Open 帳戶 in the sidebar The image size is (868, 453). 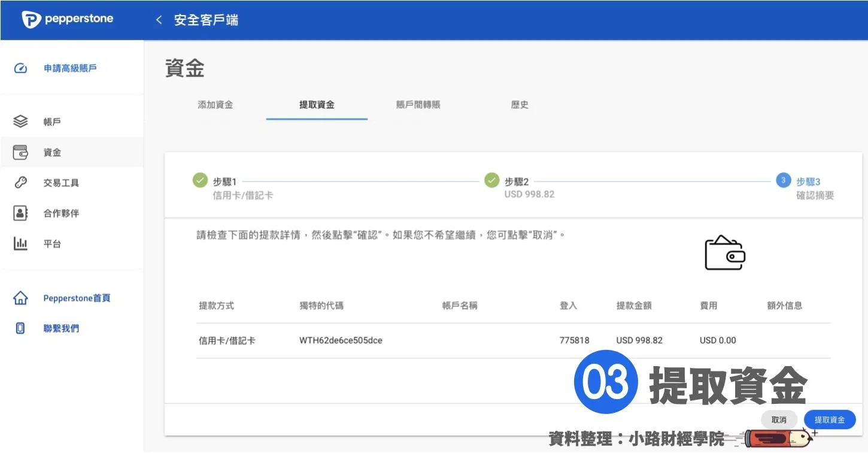point(52,122)
